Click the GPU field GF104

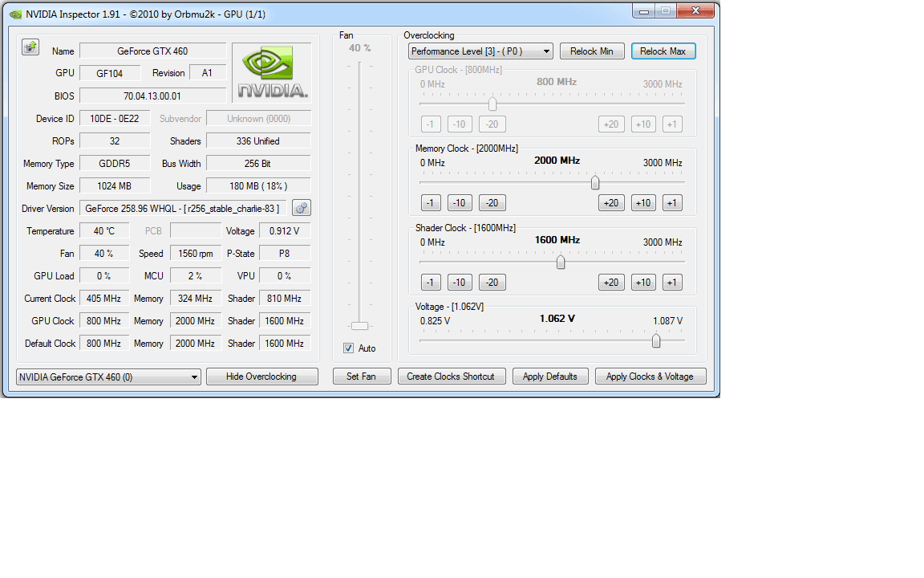click(110, 73)
